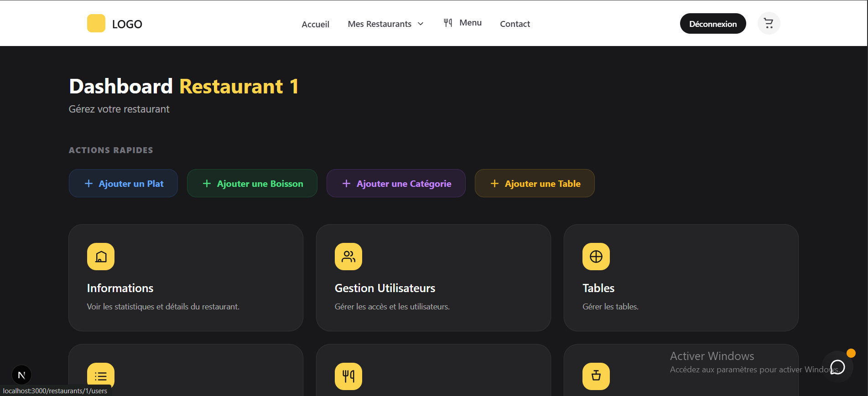Open the chat bubble widget
This screenshot has width=868, height=396.
click(x=837, y=367)
